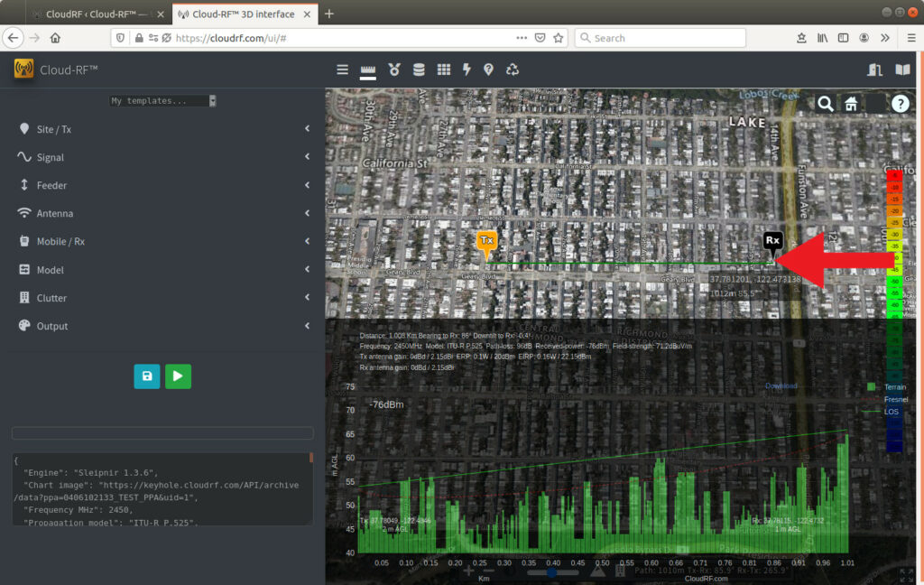The height and width of the screenshot is (585, 924).
Task: Expand the Antenna section
Action: (162, 213)
